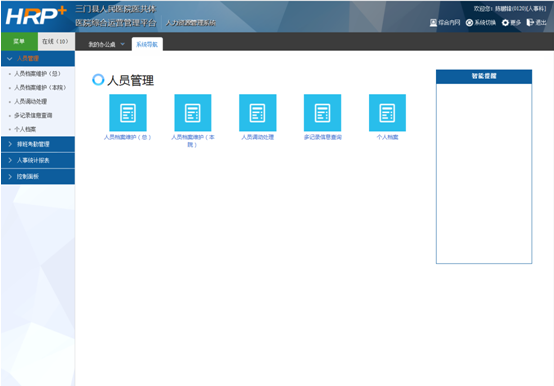This screenshot has width=554, height=386.
Task: Select 人员档案维护（本院） in the sidebar
Action: tap(40, 87)
